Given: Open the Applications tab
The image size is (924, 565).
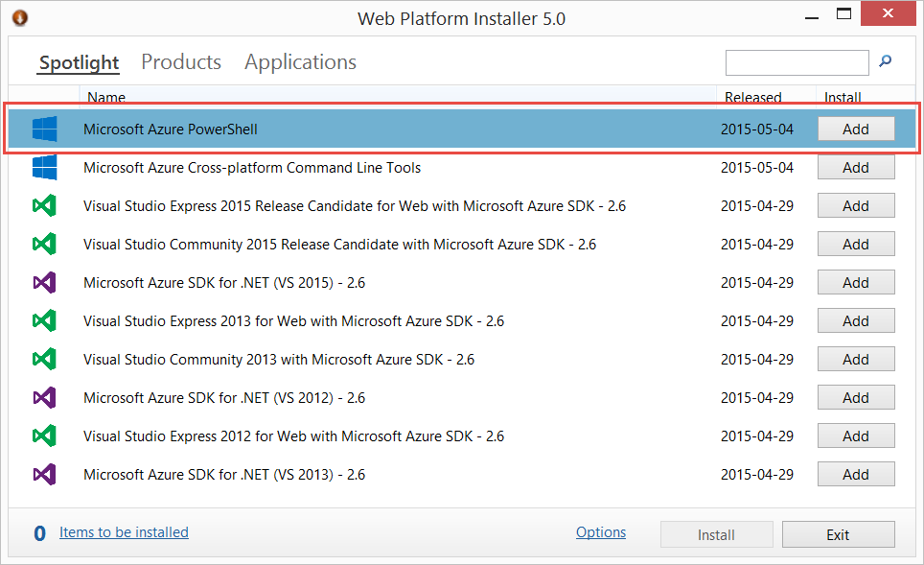Looking at the screenshot, I should click(x=301, y=62).
